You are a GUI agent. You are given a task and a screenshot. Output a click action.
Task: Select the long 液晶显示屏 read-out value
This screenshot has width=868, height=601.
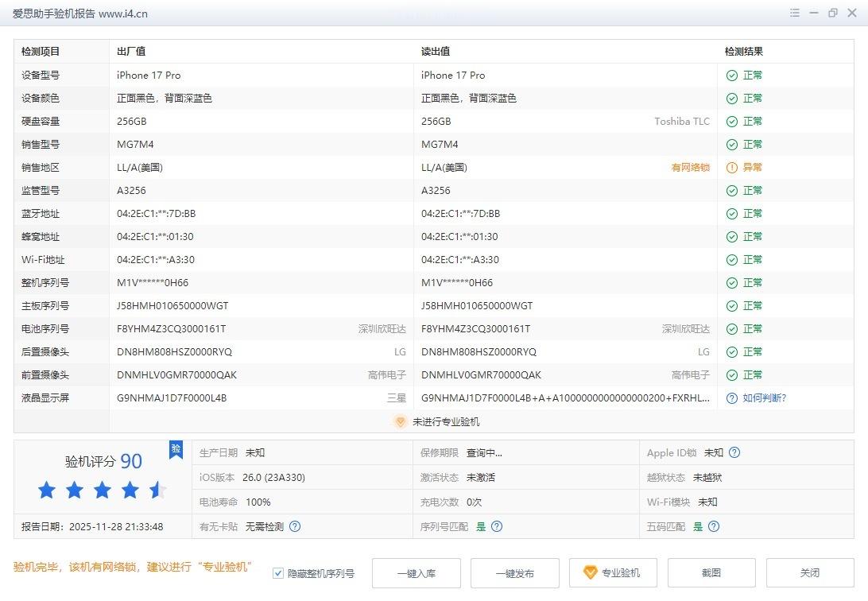pyautogui.click(x=565, y=398)
